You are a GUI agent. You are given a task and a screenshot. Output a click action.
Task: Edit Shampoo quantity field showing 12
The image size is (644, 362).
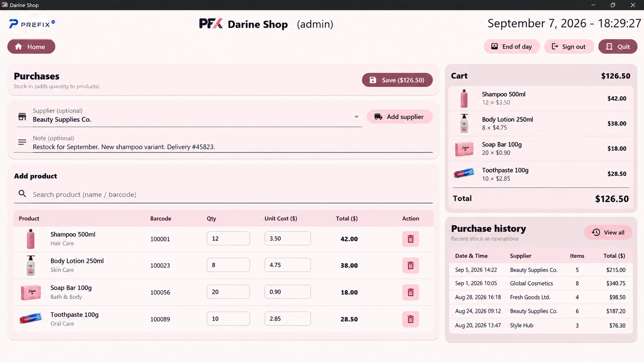(228, 239)
